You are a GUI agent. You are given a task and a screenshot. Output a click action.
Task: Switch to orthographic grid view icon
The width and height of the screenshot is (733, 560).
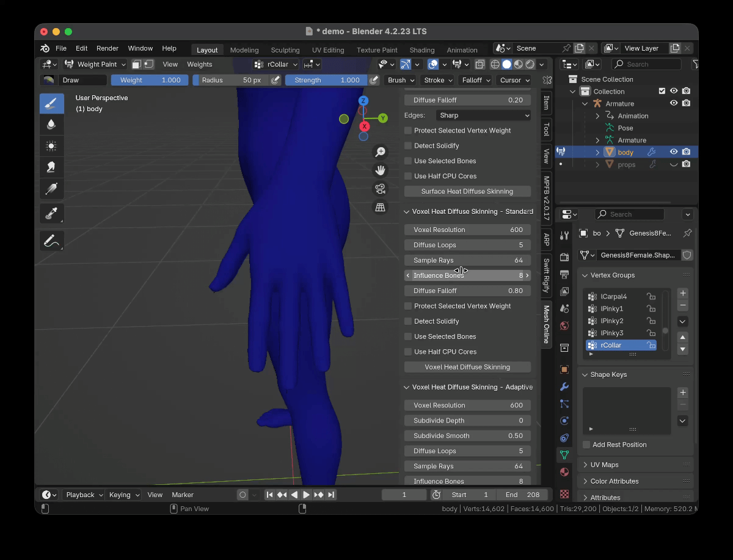click(380, 208)
